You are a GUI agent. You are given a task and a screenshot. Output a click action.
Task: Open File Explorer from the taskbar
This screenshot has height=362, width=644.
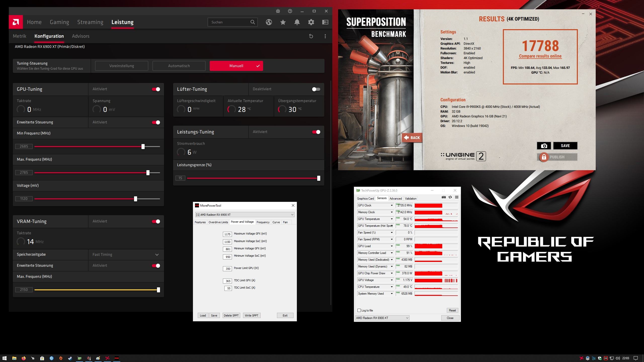tap(14, 358)
